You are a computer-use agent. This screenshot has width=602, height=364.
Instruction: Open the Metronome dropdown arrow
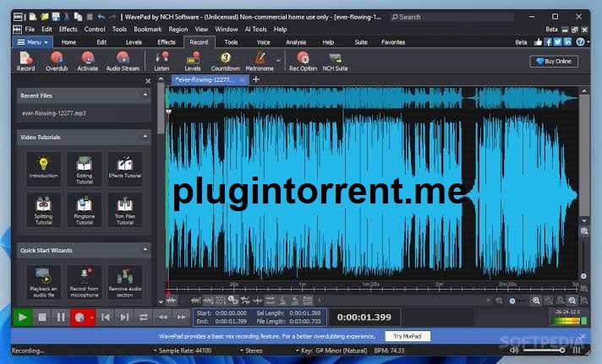click(278, 61)
